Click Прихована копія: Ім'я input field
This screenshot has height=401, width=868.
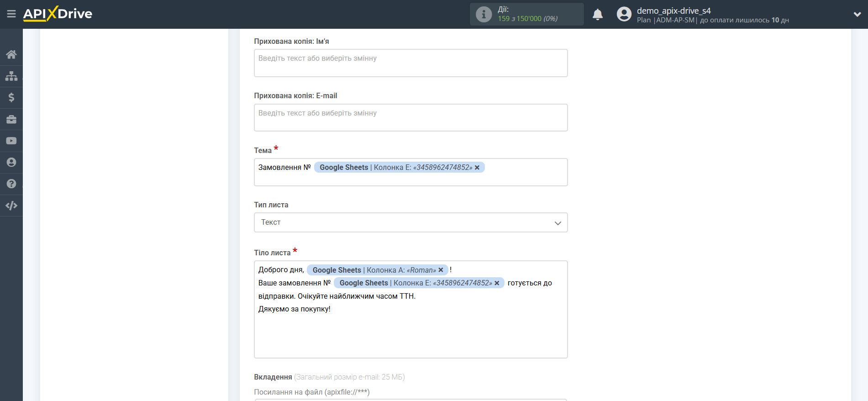(410, 63)
